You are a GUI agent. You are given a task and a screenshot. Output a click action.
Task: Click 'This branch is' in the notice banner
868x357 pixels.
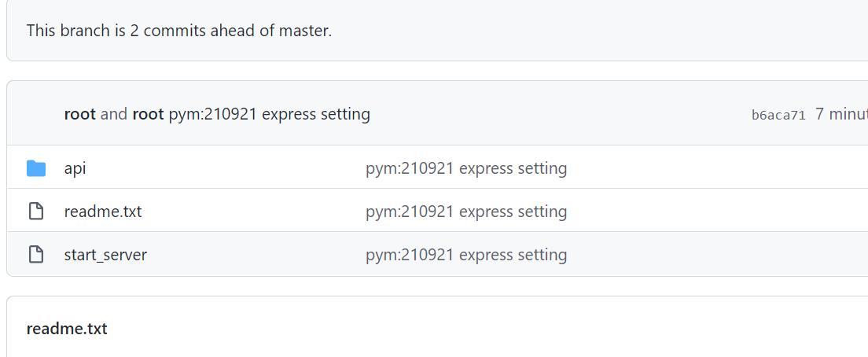click(68, 31)
